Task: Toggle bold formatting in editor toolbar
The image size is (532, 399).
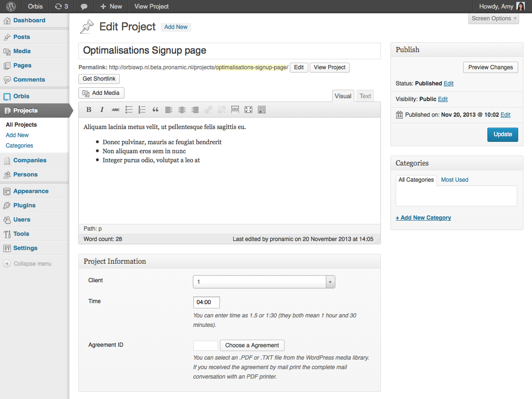Action: coord(89,110)
